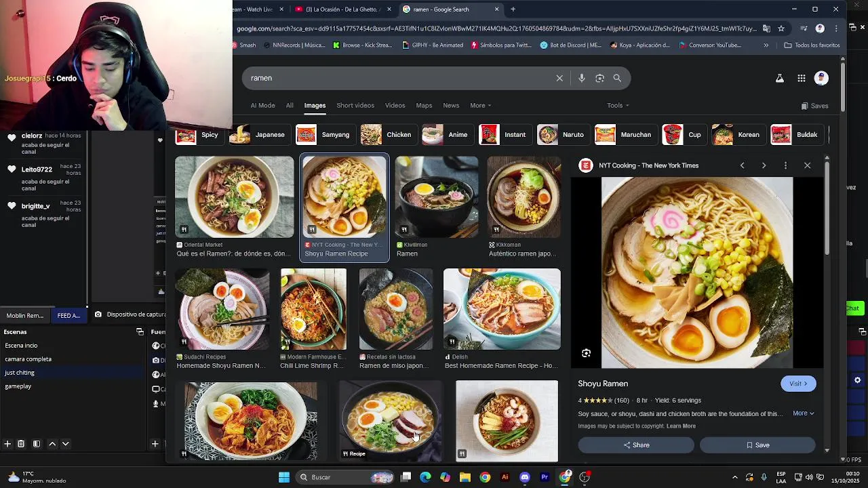The width and height of the screenshot is (868, 488).
Task: Open File Explorer from the taskbar
Action: click(465, 477)
